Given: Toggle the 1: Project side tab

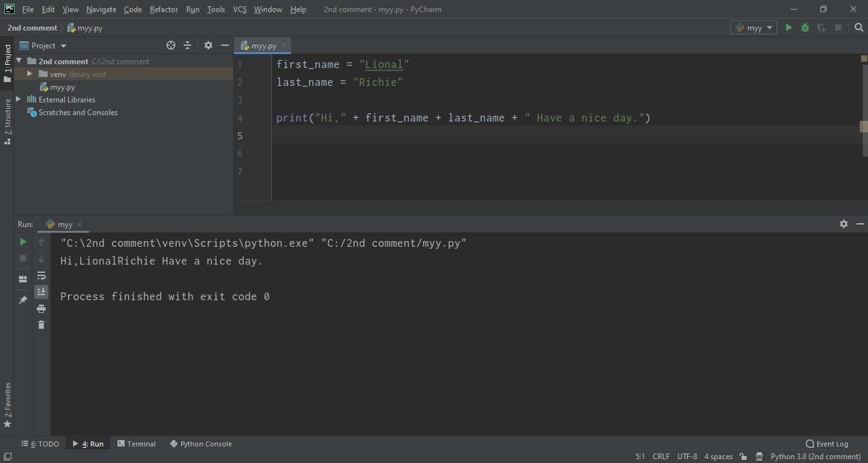Looking at the screenshot, I should [x=7, y=63].
